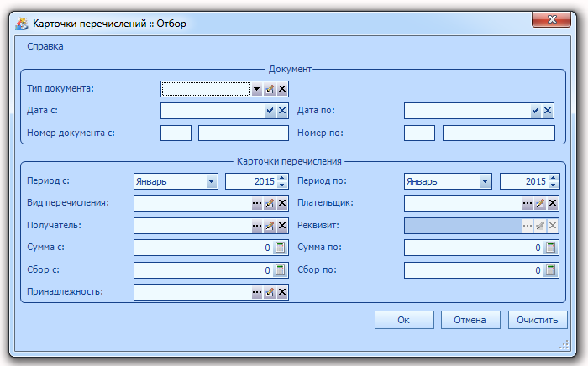Screen dimensions: 588x366
Task: Open the calculator for Сумма с
Action: coord(280,248)
